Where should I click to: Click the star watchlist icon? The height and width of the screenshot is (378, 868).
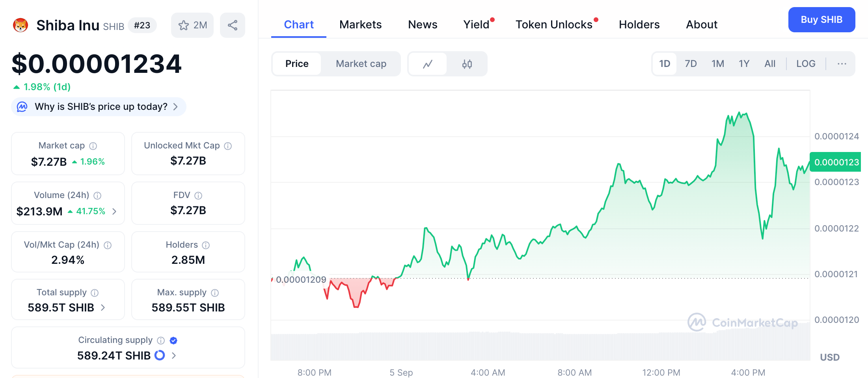[x=184, y=25]
